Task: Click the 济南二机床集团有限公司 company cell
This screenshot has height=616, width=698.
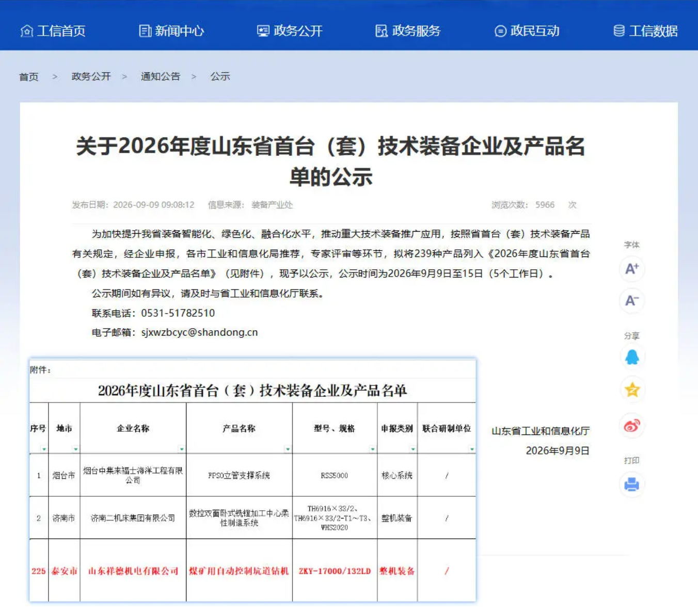Action: pyautogui.click(x=133, y=518)
